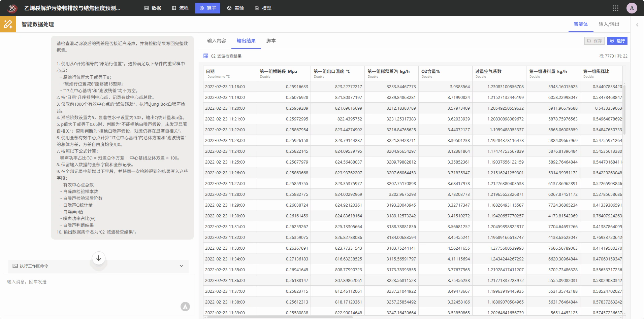Open the 实验 menu in top navigation
Screen dimensions: 644x319
pyautogui.click(x=235, y=8)
